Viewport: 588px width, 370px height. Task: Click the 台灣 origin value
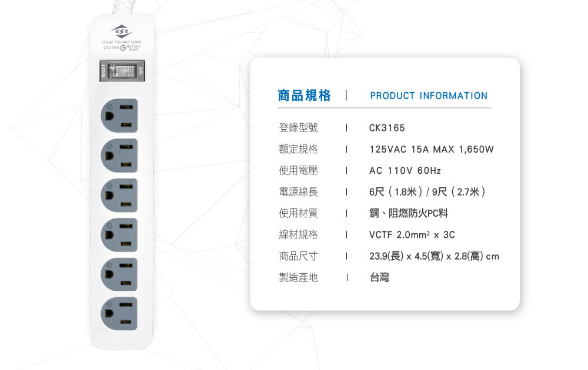pyautogui.click(x=379, y=277)
